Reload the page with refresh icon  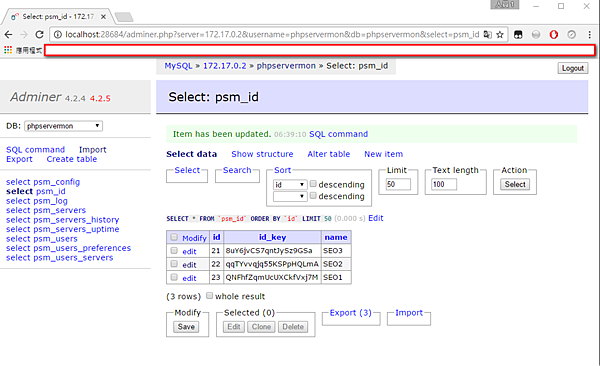pos(39,34)
